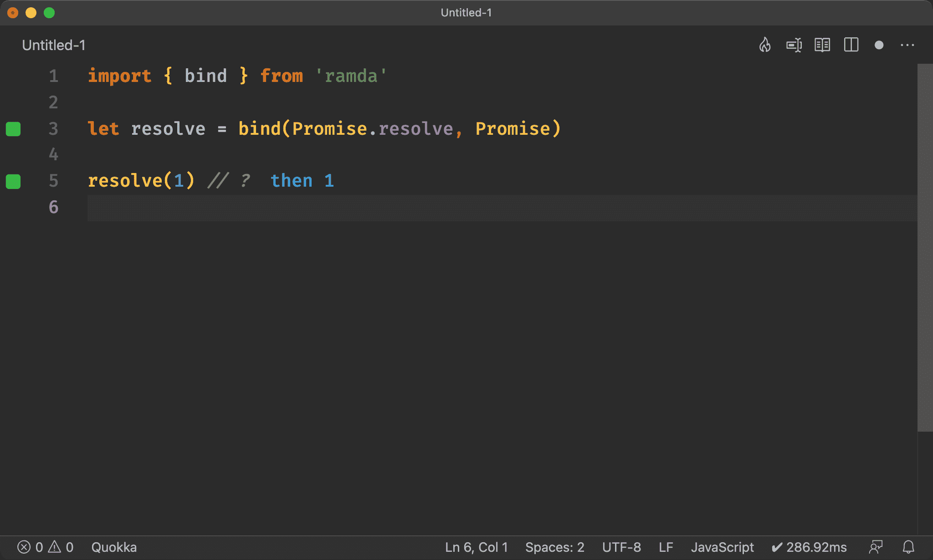
Task: Click the errors count icon in status bar
Action: [24, 547]
